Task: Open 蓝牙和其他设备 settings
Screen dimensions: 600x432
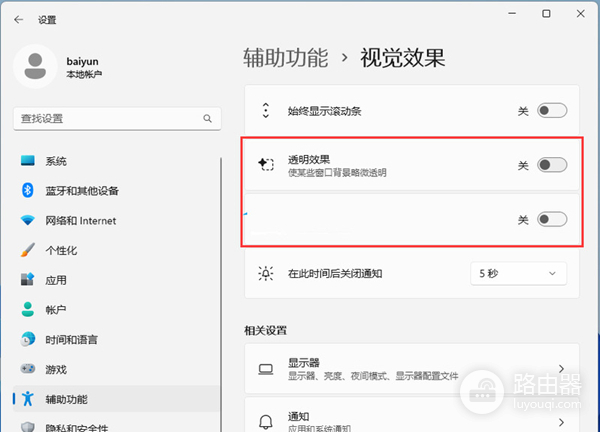Action: click(x=116, y=191)
